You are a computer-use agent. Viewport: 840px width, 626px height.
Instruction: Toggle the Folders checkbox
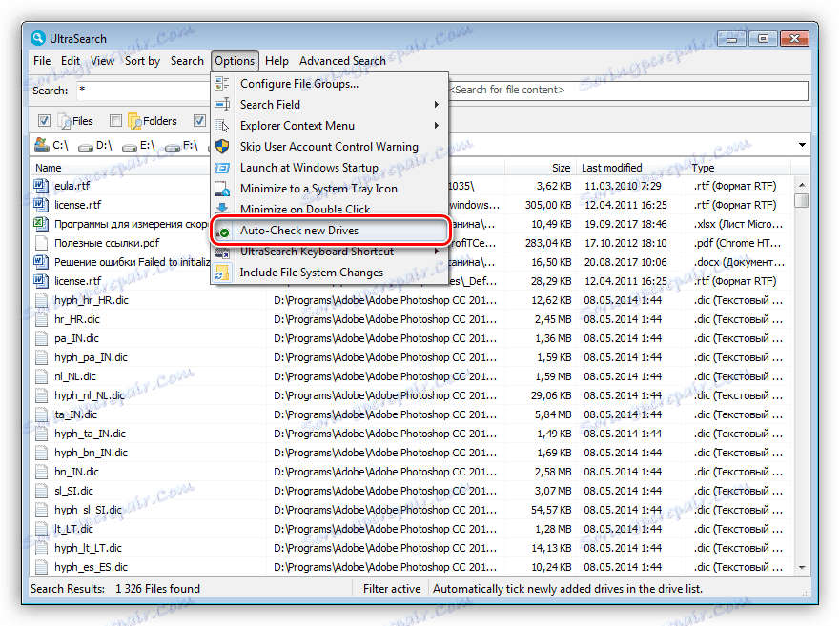pos(115,121)
